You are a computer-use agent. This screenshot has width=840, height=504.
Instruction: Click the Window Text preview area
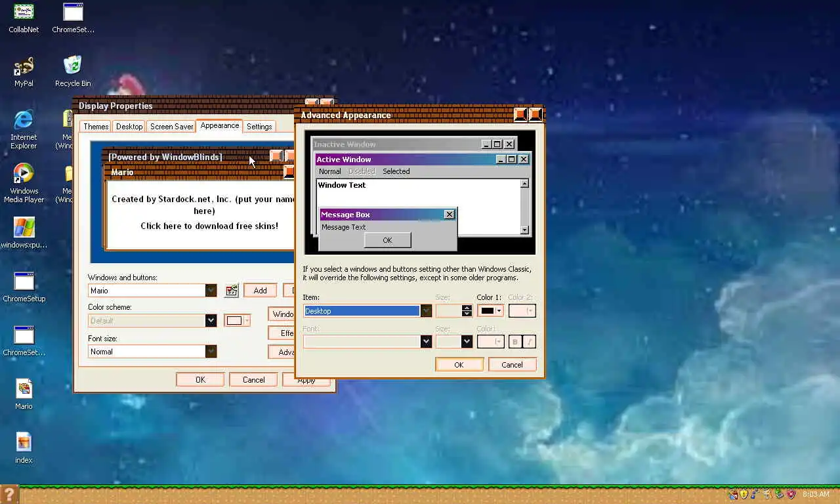(x=418, y=207)
